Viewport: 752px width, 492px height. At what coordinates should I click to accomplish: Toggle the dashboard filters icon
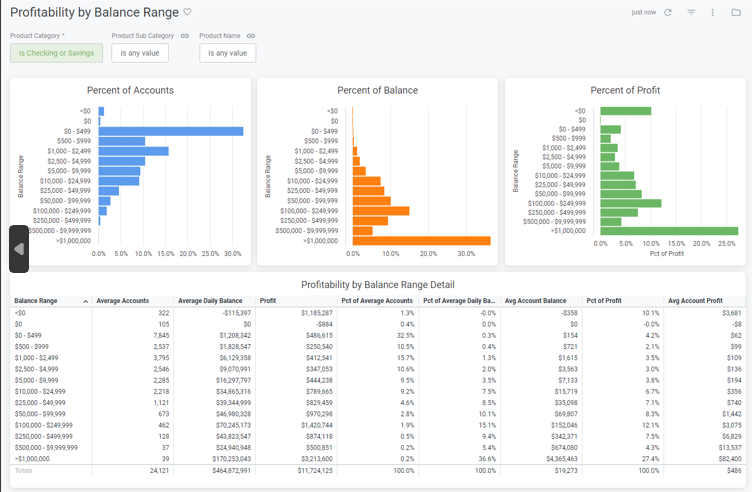coord(691,12)
